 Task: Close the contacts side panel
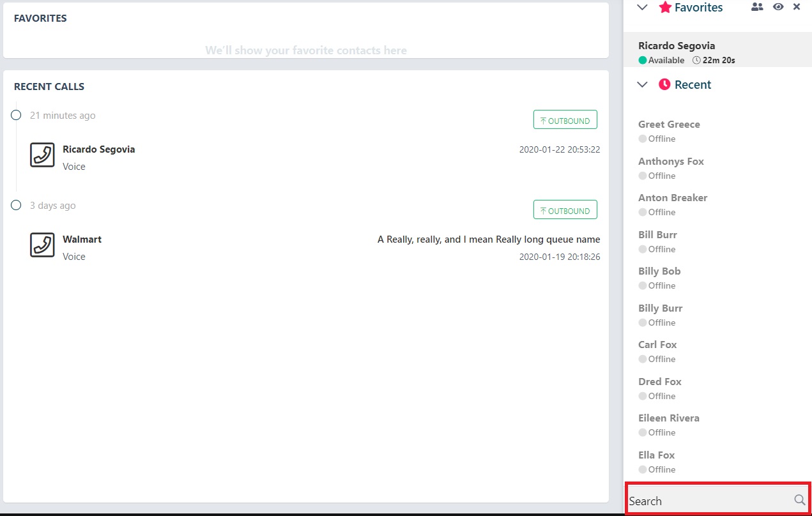797,7
